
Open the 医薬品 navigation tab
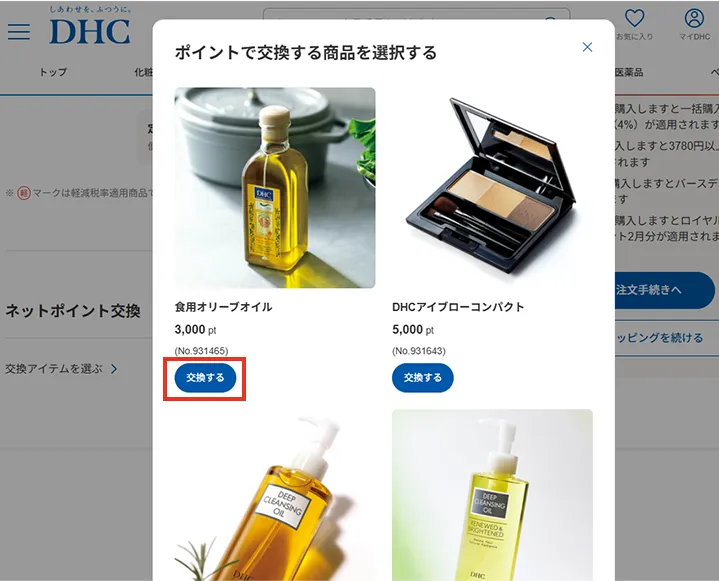(x=629, y=72)
